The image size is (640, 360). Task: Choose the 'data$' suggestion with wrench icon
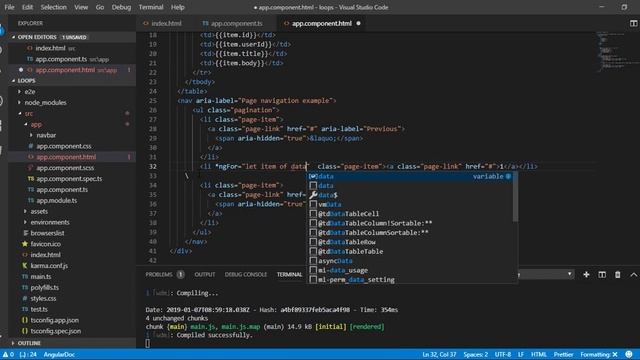(410, 195)
